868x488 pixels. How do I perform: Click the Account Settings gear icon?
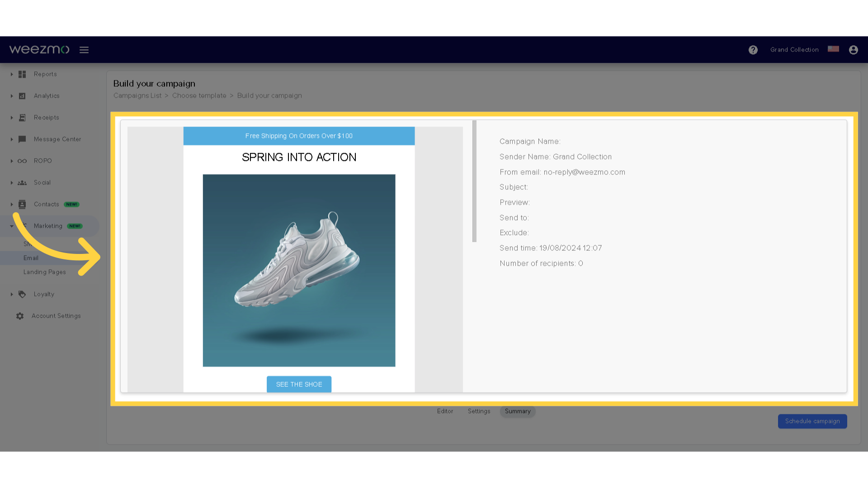[20, 316]
